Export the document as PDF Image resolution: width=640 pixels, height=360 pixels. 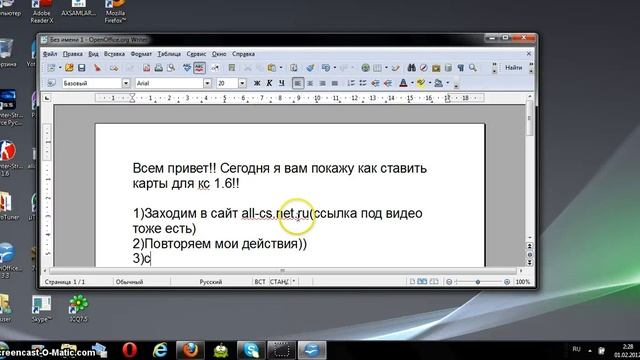pyautogui.click(x=147, y=68)
